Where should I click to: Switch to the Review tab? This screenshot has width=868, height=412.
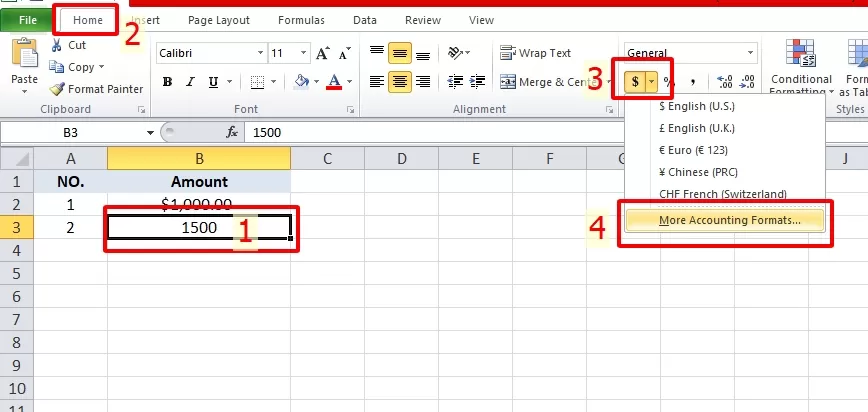423,20
